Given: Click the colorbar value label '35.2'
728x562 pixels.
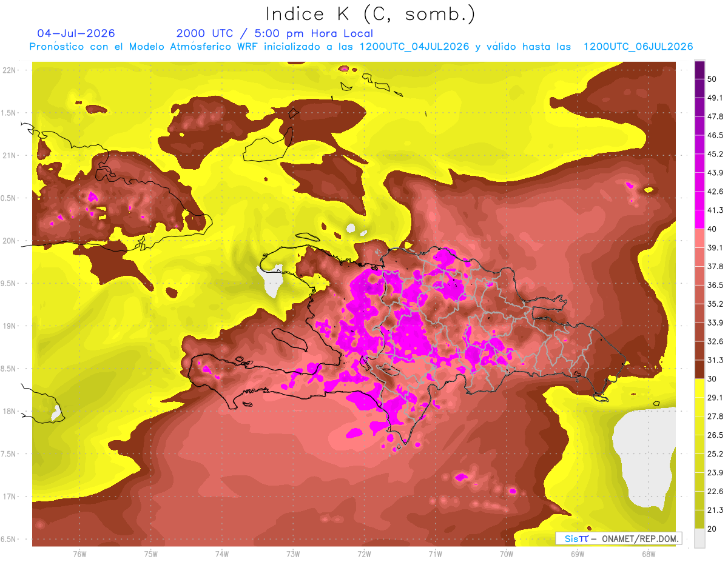Looking at the screenshot, I should click(715, 304).
